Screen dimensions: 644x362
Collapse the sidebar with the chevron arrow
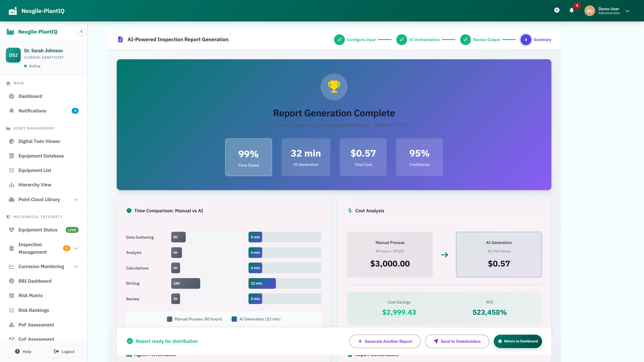tap(81, 32)
